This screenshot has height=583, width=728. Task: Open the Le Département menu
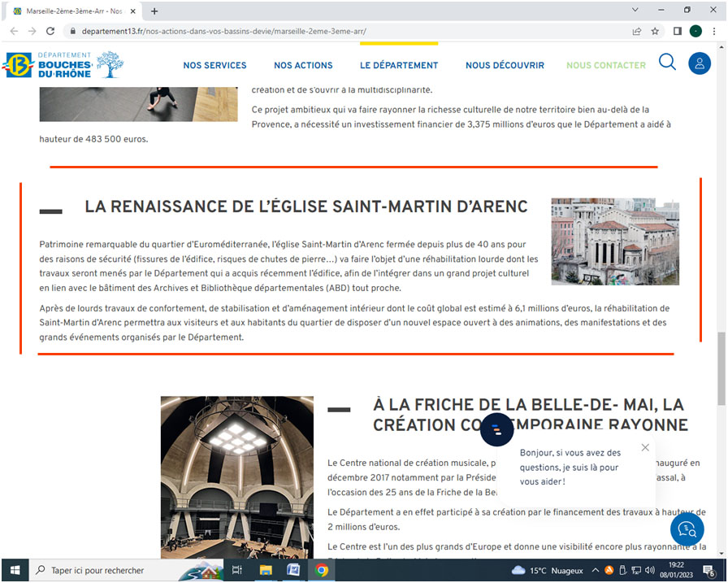coord(399,65)
